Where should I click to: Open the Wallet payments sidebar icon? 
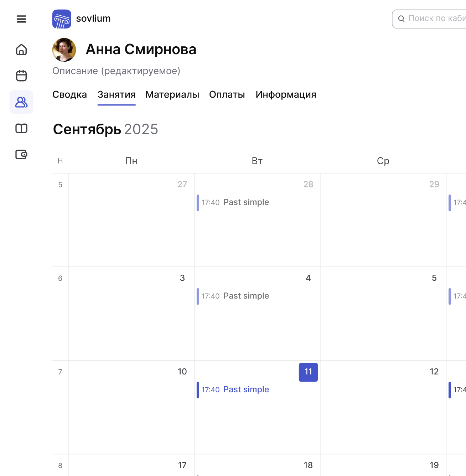21,154
